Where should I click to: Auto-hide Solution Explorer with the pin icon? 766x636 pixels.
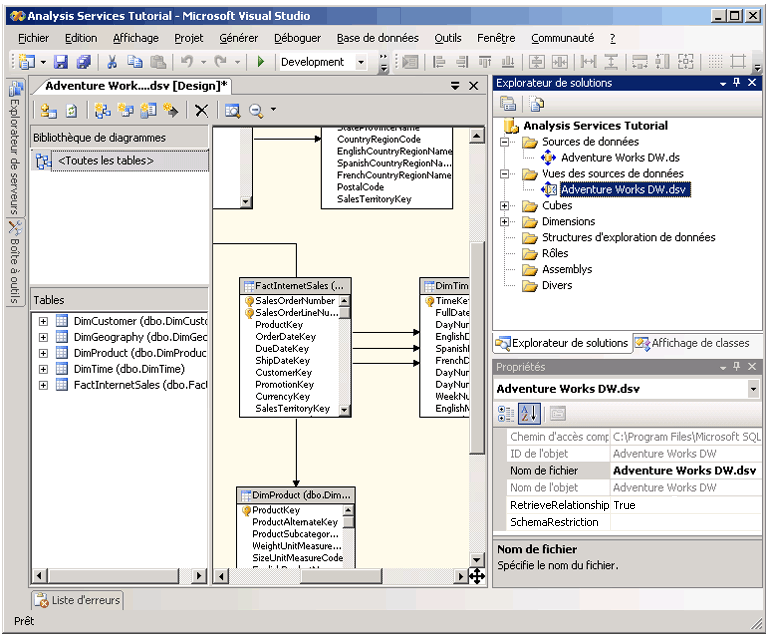(737, 83)
